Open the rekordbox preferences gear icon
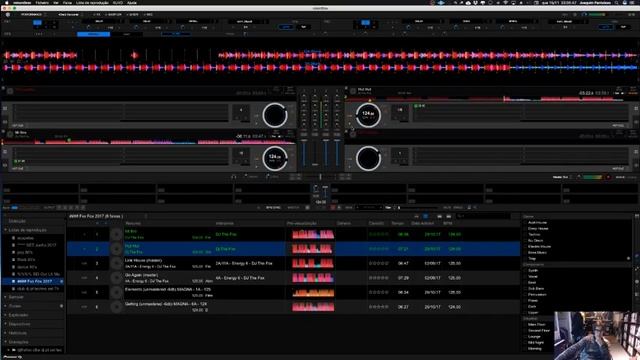 (x=7, y=14)
